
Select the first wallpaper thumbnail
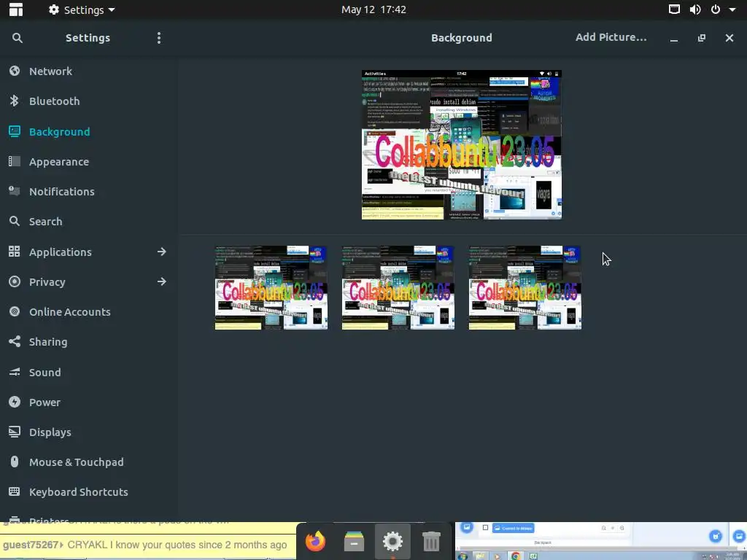pyautogui.click(x=271, y=287)
